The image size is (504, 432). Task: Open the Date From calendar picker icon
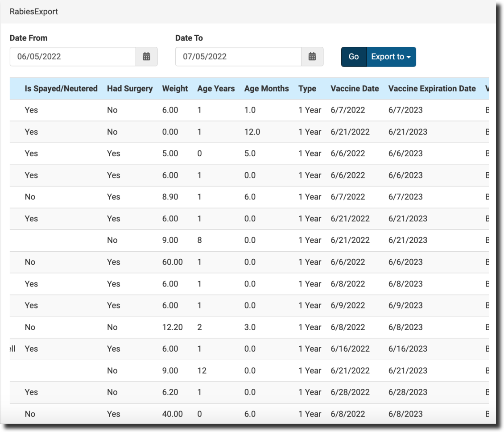click(x=146, y=57)
